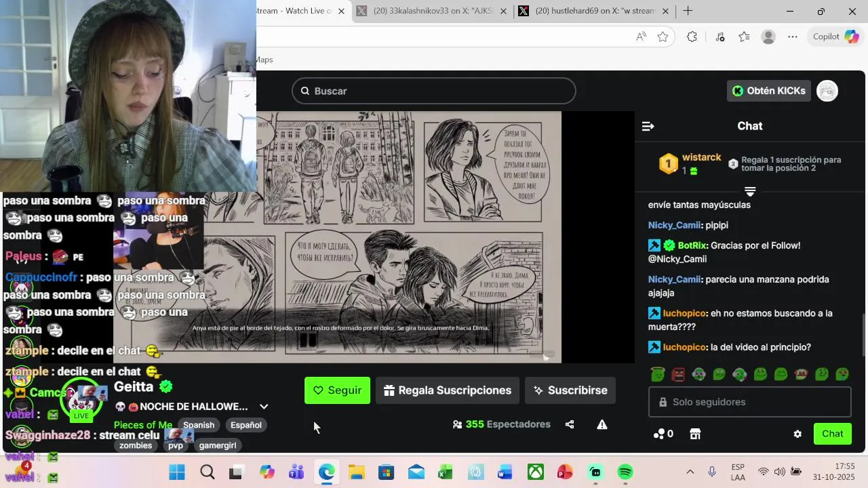Image resolution: width=868 pixels, height=488 pixels.
Task: Switch to the hustlehard69 on X tab
Action: point(595,11)
